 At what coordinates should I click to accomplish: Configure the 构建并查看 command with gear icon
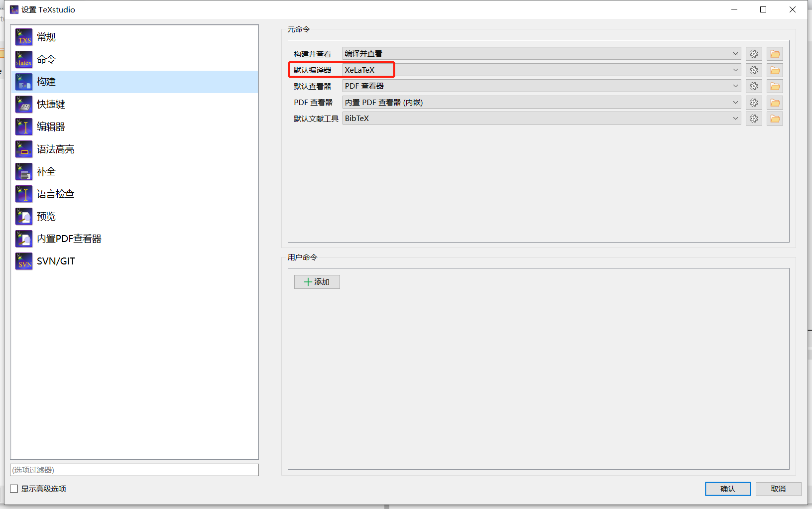(754, 54)
